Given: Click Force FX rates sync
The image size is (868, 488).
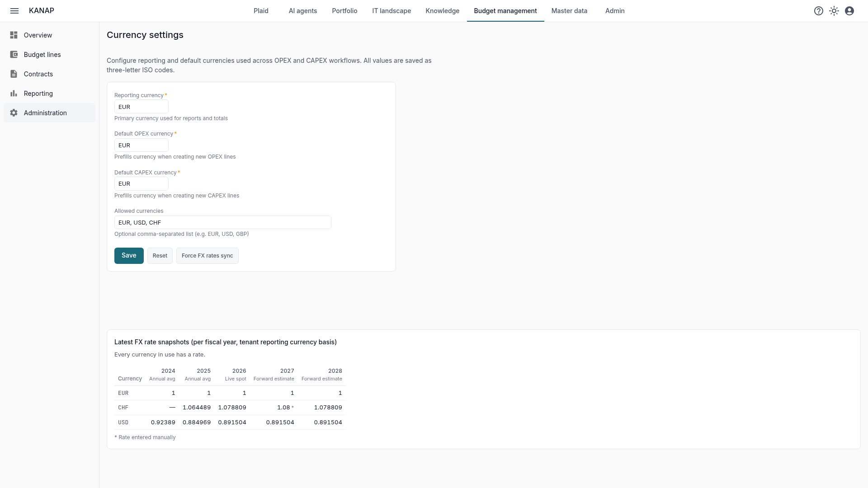Looking at the screenshot, I should point(208,256).
